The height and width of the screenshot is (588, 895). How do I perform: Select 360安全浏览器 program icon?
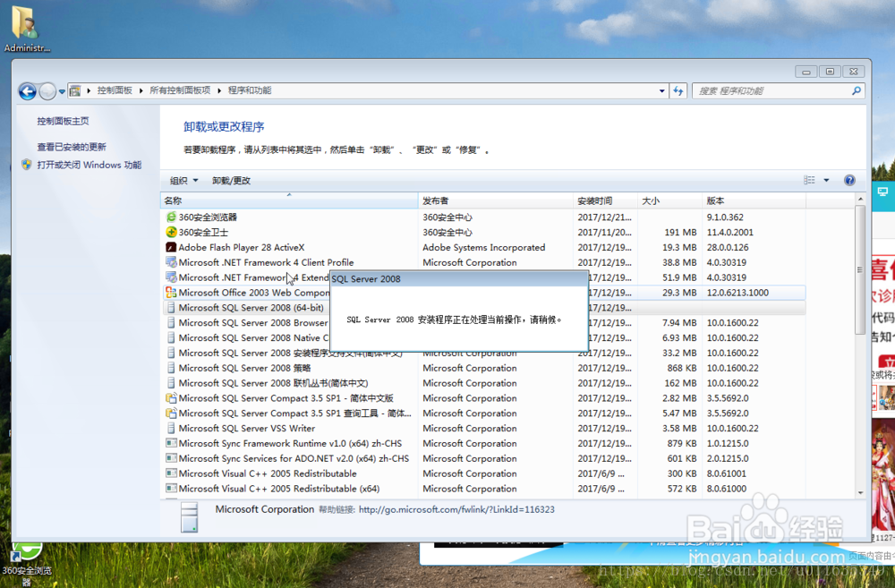click(171, 217)
